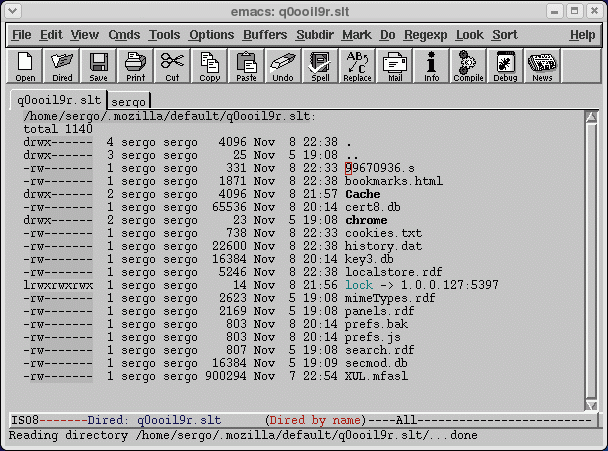Select the cookies.txt file entry
608x451 pixels.
click(x=383, y=233)
